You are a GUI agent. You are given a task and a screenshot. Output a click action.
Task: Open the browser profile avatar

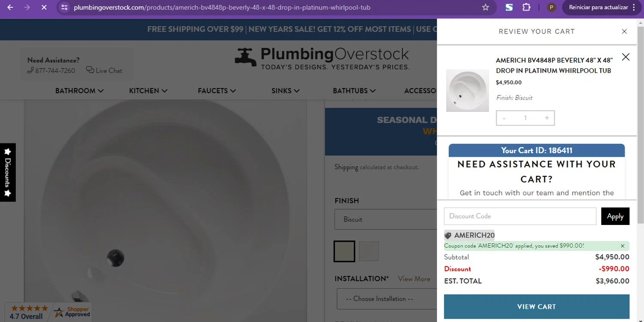(x=552, y=7)
